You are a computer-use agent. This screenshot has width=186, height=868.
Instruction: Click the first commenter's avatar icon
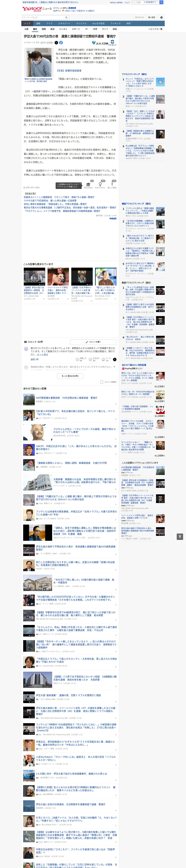tap(26, 349)
